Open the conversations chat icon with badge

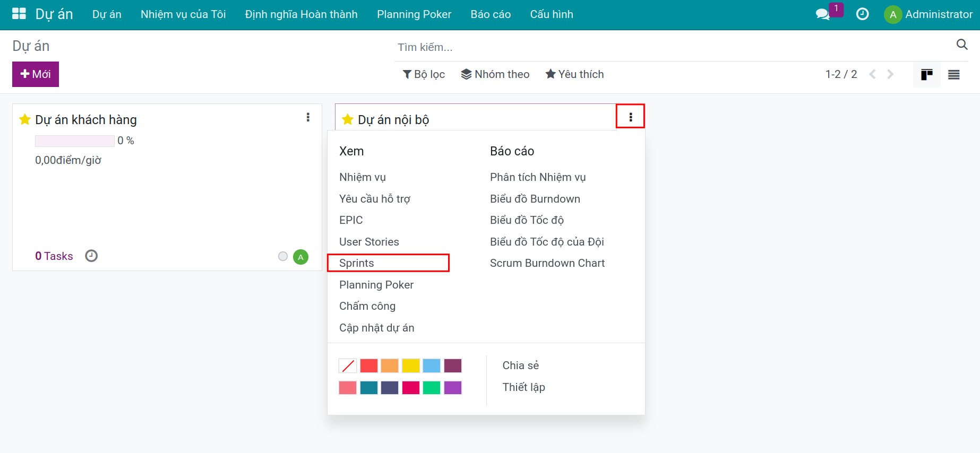823,14
